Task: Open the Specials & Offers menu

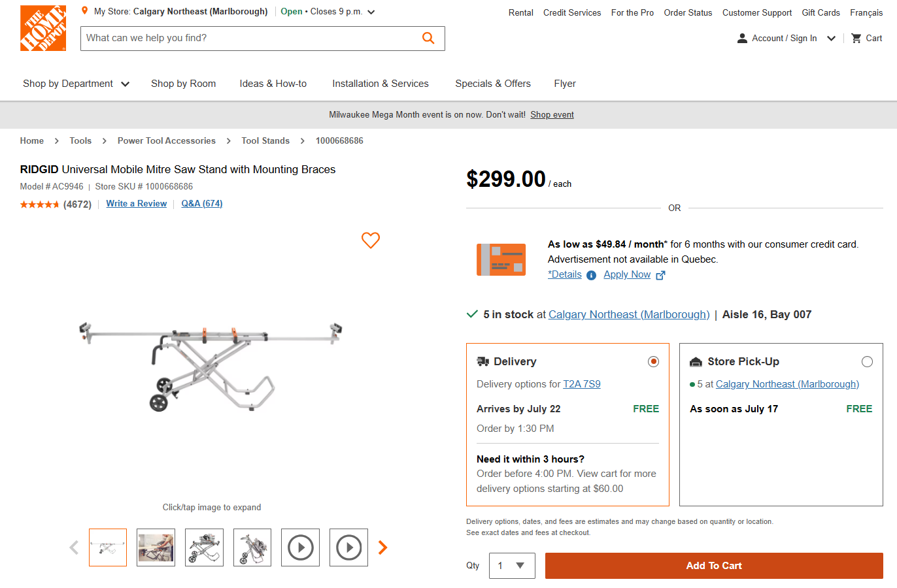Action: pyautogui.click(x=493, y=84)
